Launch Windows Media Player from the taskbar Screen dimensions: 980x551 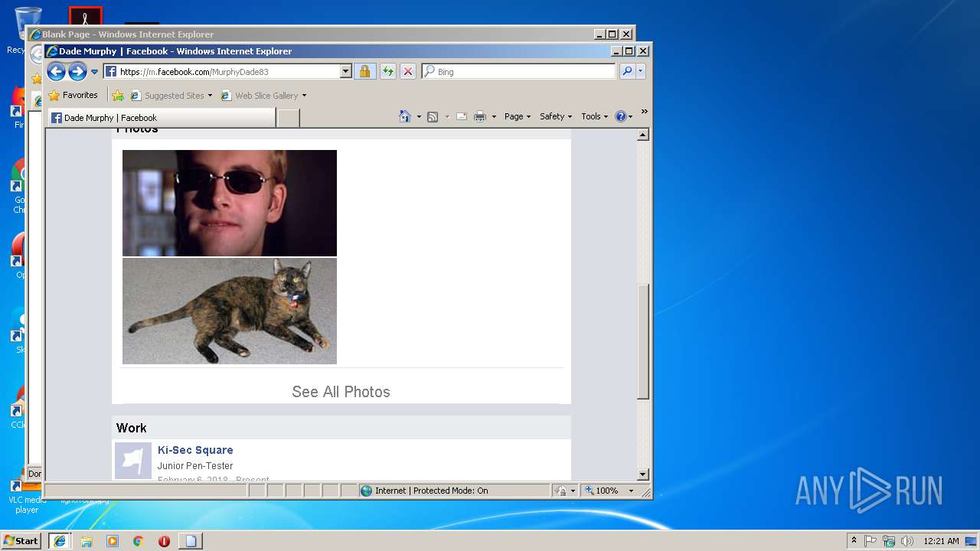tap(113, 541)
